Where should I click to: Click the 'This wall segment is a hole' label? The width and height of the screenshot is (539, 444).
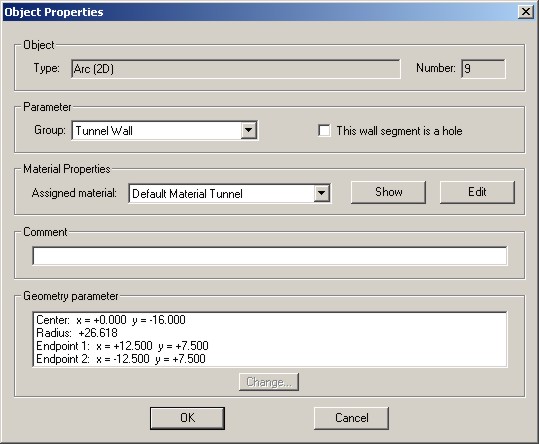click(399, 131)
